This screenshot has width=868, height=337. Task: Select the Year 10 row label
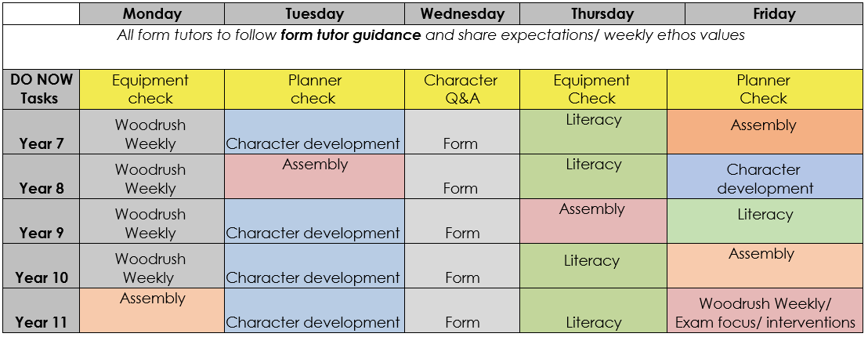41,266
